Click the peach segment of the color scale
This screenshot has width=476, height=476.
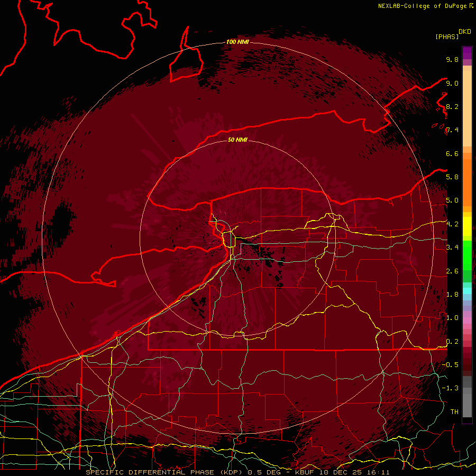467,108
